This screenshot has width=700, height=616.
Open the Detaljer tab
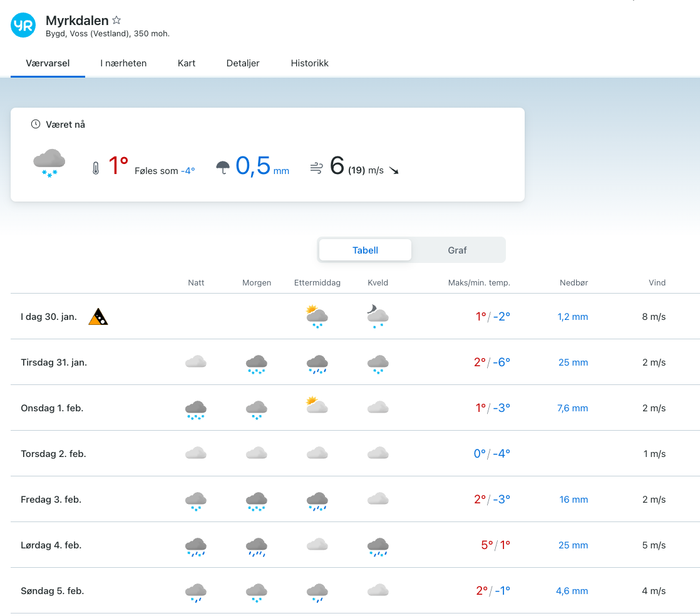coord(243,63)
